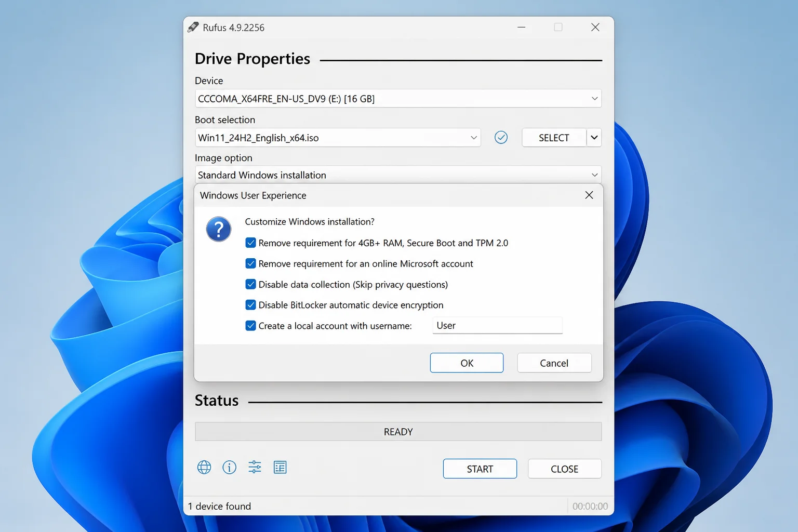Click the Rufus USB title bar icon
The height and width of the screenshot is (532, 798).
pyautogui.click(x=193, y=27)
